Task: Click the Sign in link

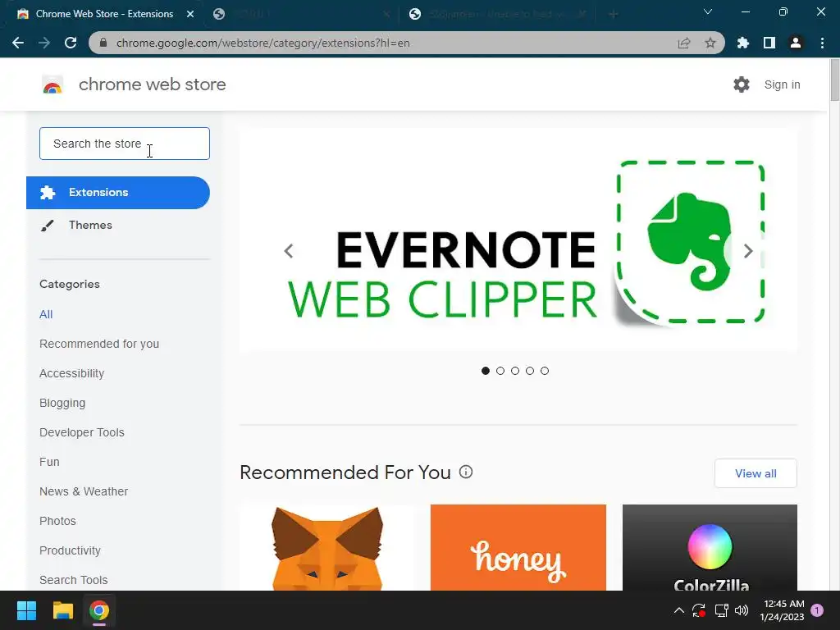Action: point(782,84)
